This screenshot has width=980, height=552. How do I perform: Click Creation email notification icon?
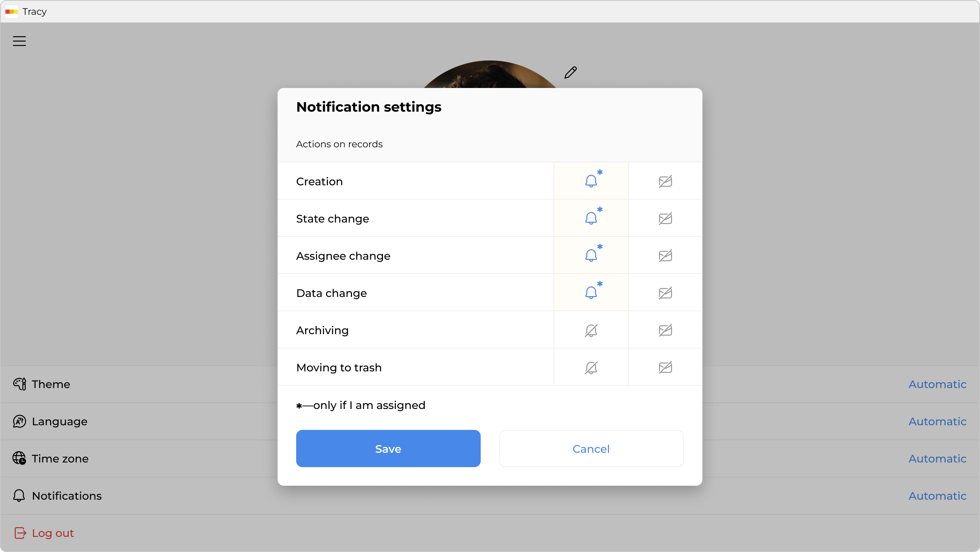pyautogui.click(x=665, y=181)
